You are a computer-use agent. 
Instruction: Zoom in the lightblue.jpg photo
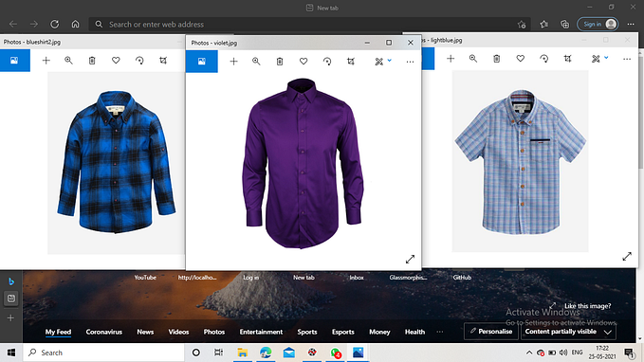(473, 59)
